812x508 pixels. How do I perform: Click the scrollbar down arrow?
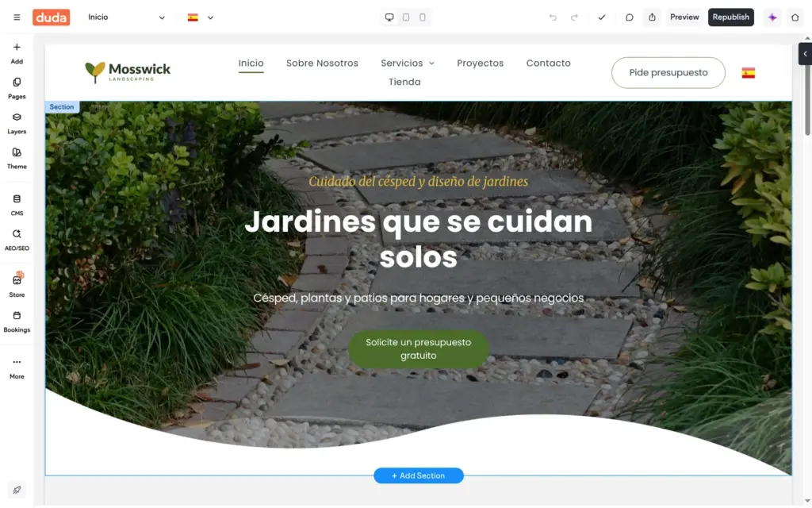tap(807, 501)
